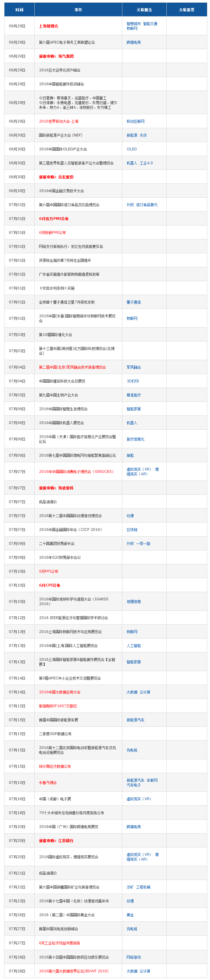Click the 3D打印 concept link
Viewport: 210px width, 980px height.
[133, 381]
